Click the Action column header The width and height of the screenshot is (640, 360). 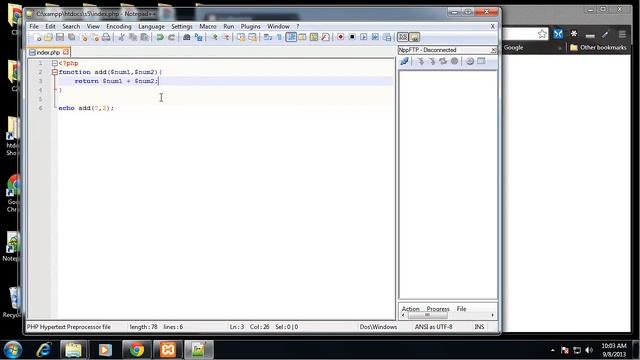pyautogui.click(x=411, y=309)
